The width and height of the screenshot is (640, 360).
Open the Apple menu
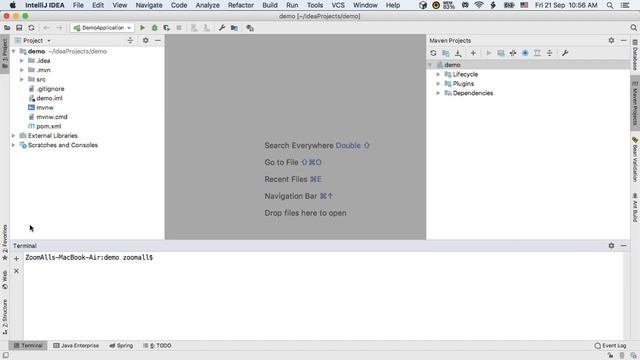(13, 5)
